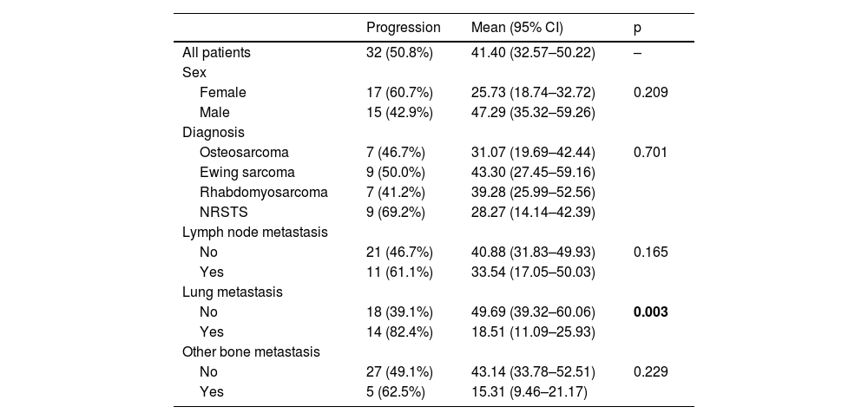The width and height of the screenshot is (868, 420).
Task: Select the All patients row label
Action: click(x=216, y=52)
